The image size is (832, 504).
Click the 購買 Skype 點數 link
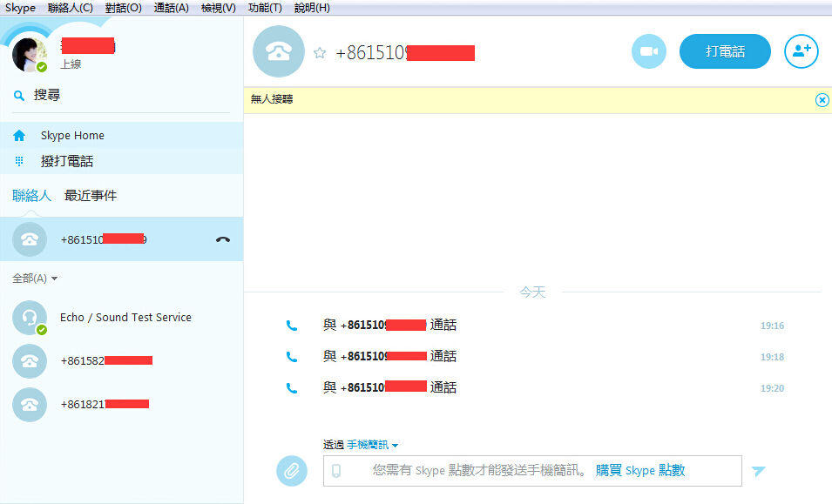[640, 471]
